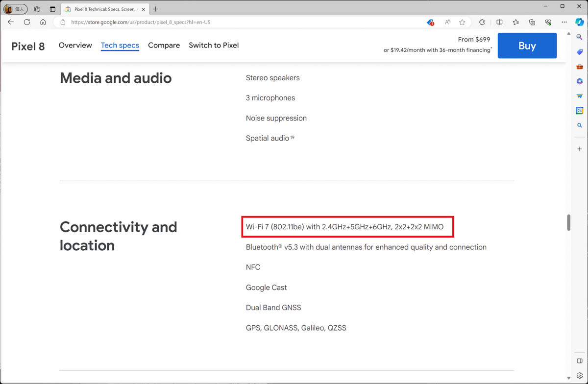Click the Dual Band GNSS spec

pyautogui.click(x=273, y=308)
